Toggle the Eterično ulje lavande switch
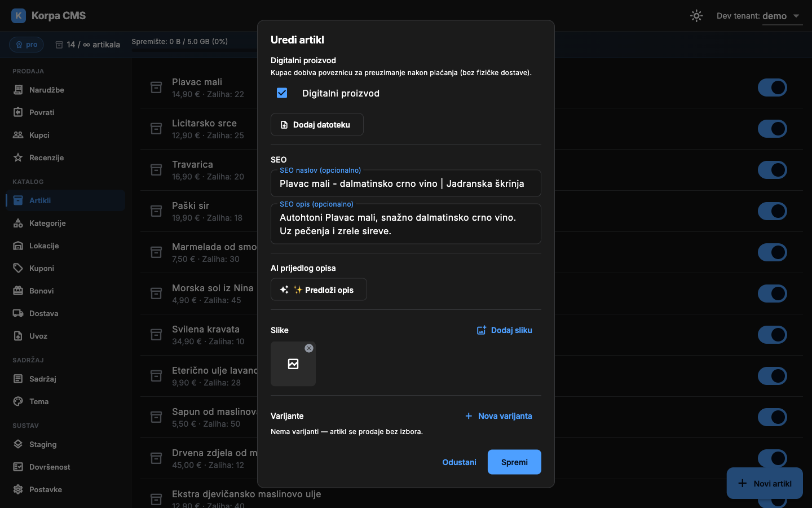Screen dimensions: 812x508 [773, 376]
